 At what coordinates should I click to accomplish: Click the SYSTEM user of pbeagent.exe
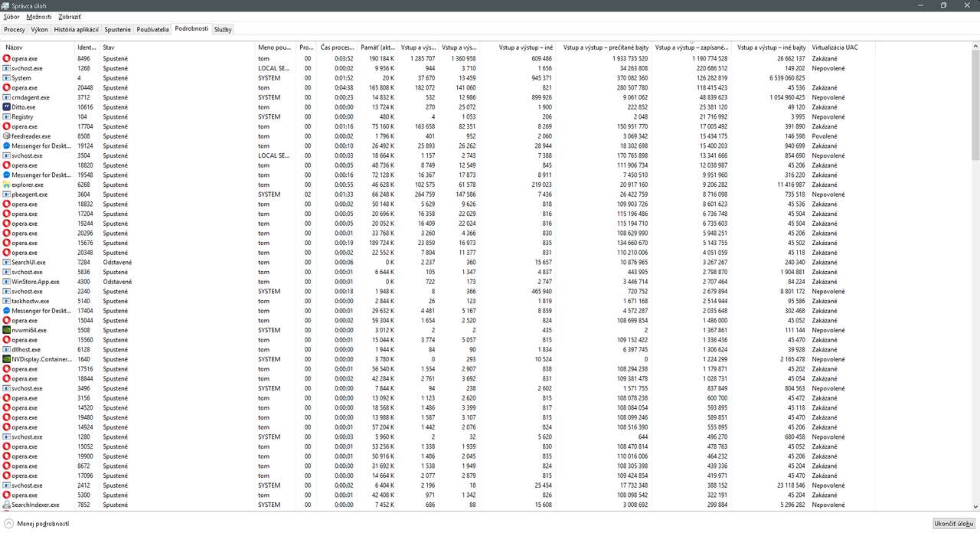tap(269, 194)
